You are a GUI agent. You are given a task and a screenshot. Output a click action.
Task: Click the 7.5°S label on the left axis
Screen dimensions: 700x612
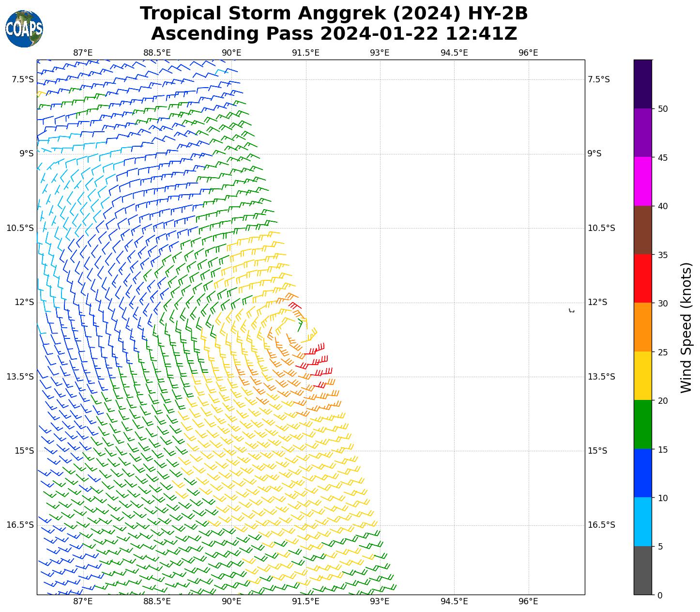coord(23,79)
